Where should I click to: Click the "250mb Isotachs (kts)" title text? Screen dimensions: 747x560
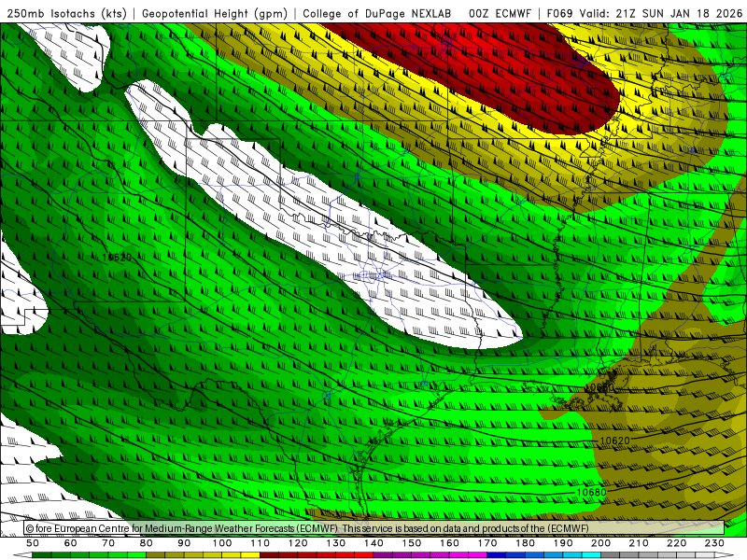pos(66,13)
